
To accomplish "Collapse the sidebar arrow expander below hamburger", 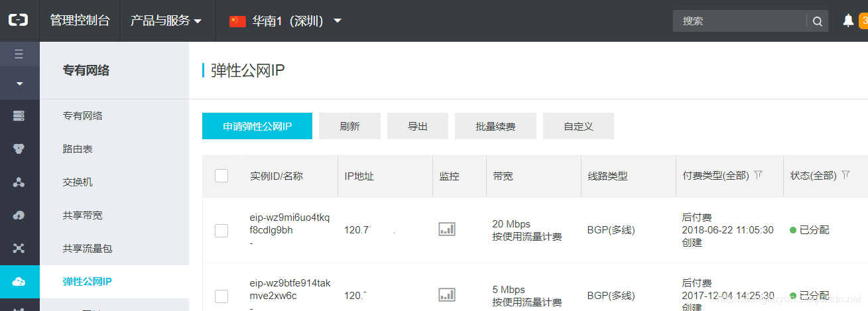I will click(19, 84).
